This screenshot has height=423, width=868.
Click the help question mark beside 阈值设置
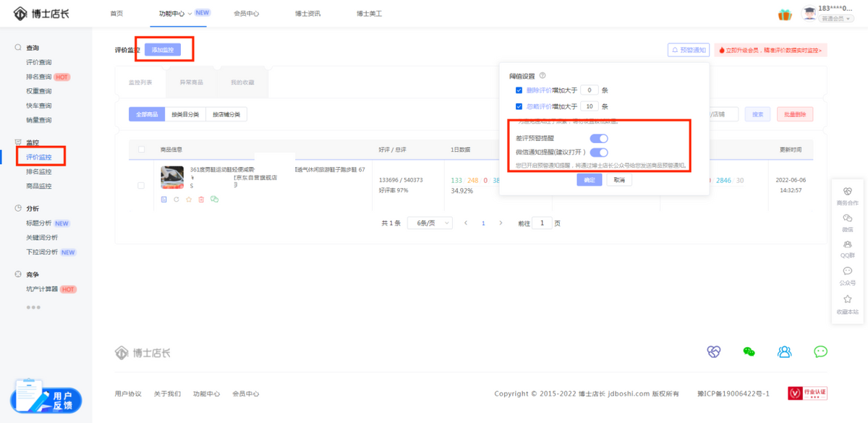[x=542, y=75]
